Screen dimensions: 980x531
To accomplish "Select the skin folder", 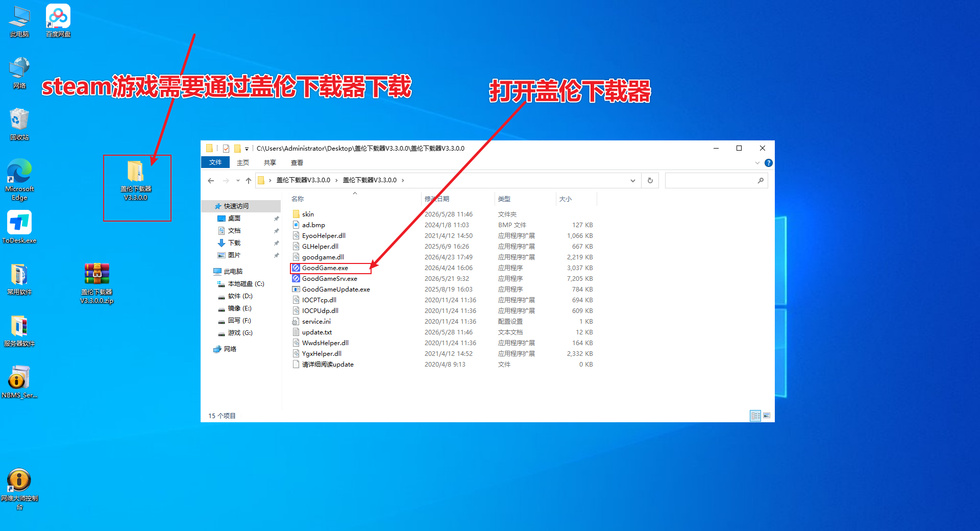I will [308, 214].
